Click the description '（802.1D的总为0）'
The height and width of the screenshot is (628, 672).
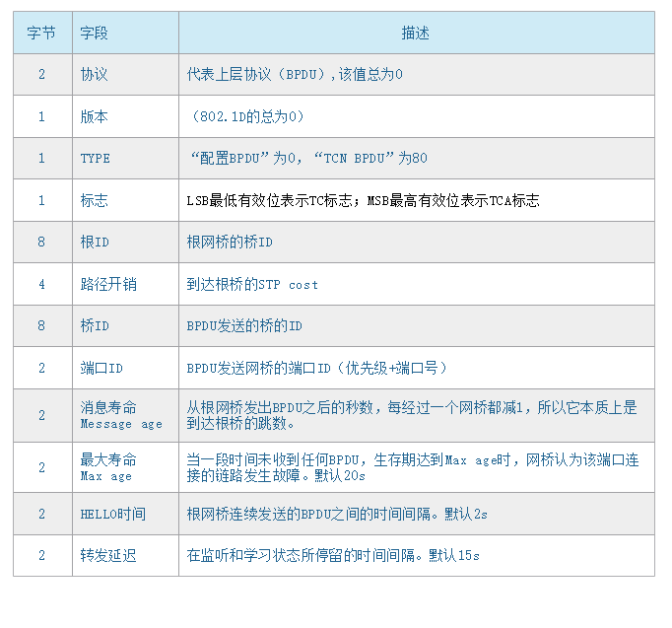pyautogui.click(x=248, y=116)
